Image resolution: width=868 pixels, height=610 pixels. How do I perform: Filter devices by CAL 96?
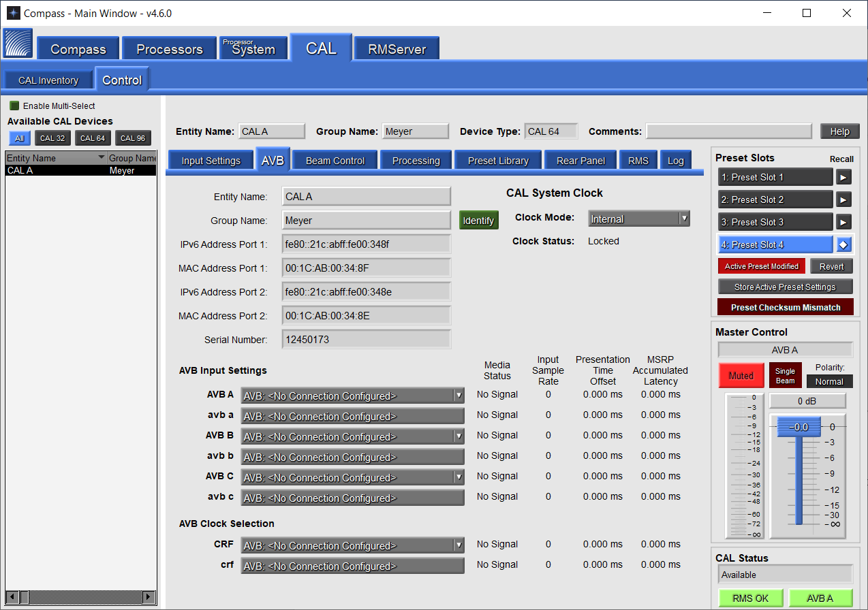pos(133,138)
